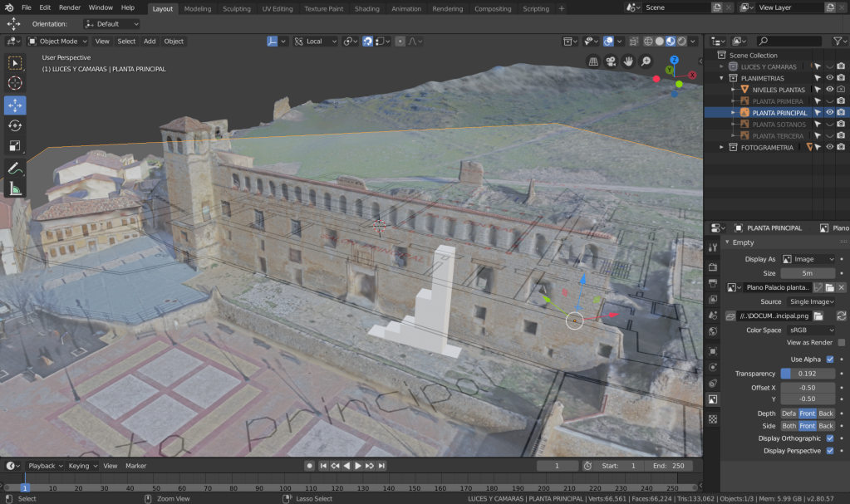850x504 pixels.
Task: Reload the image with refresh icon
Action: coord(841,316)
